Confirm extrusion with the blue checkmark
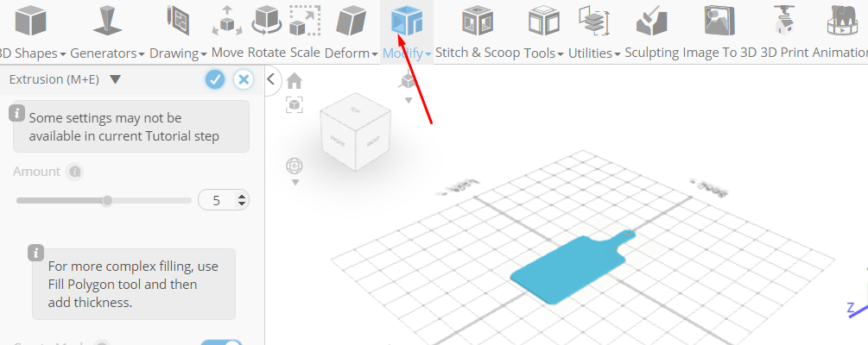868x345 pixels. pyautogui.click(x=215, y=79)
